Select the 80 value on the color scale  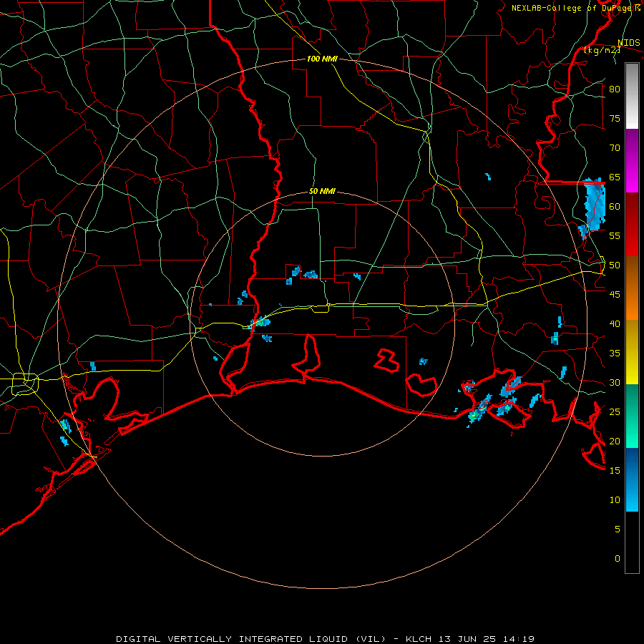[x=615, y=89]
